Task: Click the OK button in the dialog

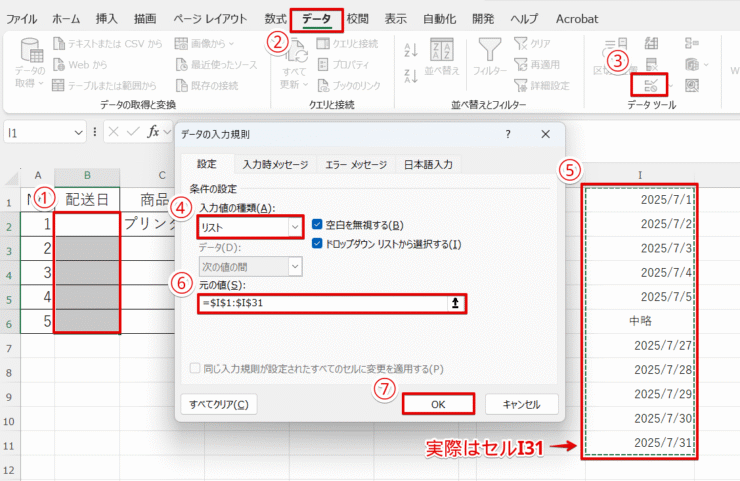Action: click(438, 405)
